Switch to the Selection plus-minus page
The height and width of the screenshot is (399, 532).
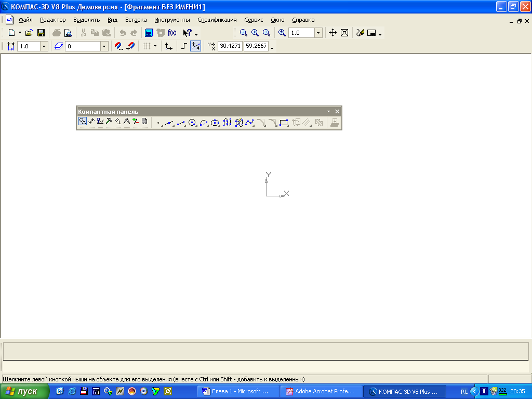(x=136, y=122)
